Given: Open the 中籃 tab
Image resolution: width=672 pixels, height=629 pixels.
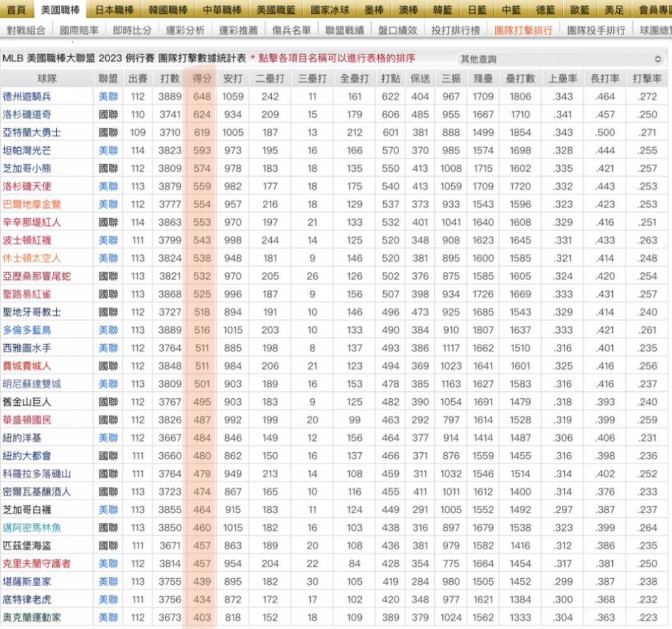Looking at the screenshot, I should pyautogui.click(x=512, y=9).
